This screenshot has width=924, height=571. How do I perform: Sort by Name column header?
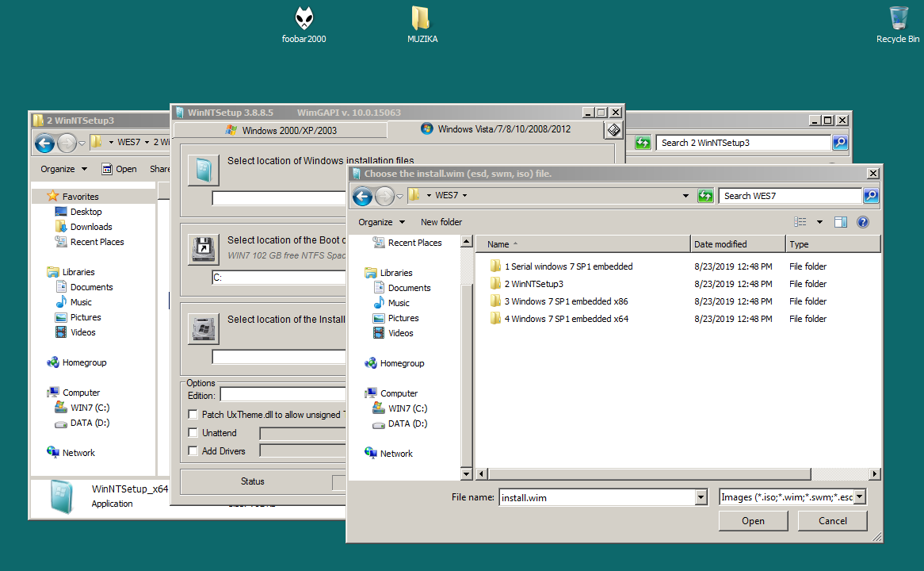(x=582, y=244)
